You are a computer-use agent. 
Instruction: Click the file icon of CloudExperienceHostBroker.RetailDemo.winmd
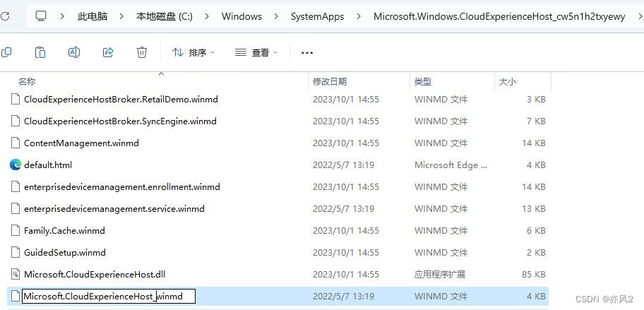coord(16,99)
